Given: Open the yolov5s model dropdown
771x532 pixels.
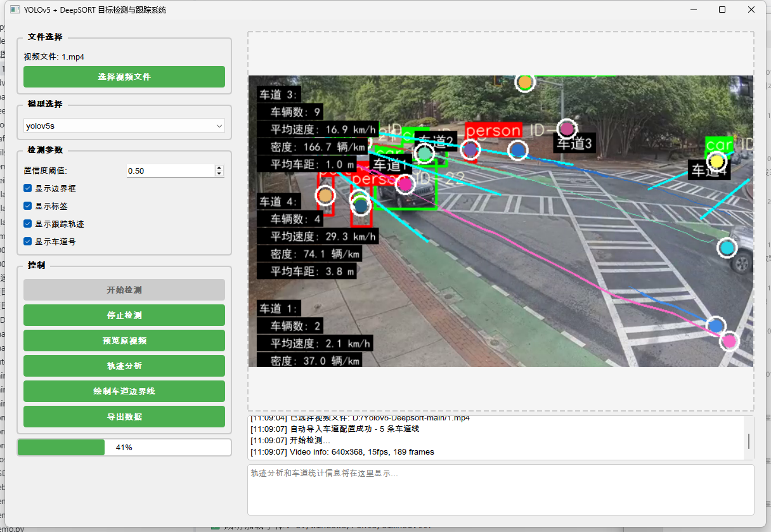Looking at the screenshot, I should click(124, 126).
